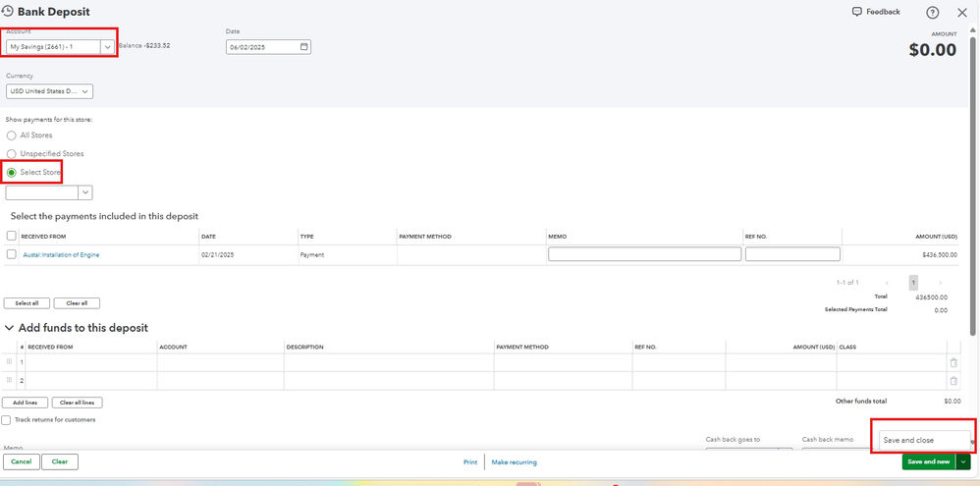The height and width of the screenshot is (486, 980).
Task: Delete line 2 with trash icon
Action: click(x=953, y=380)
